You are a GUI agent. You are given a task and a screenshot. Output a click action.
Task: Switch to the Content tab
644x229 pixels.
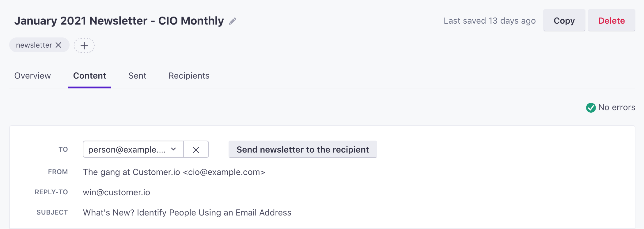pos(89,76)
